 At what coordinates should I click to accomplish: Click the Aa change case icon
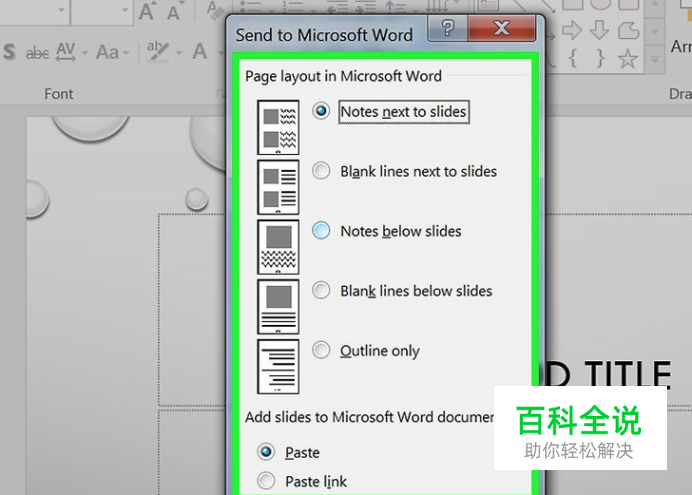pos(107,52)
